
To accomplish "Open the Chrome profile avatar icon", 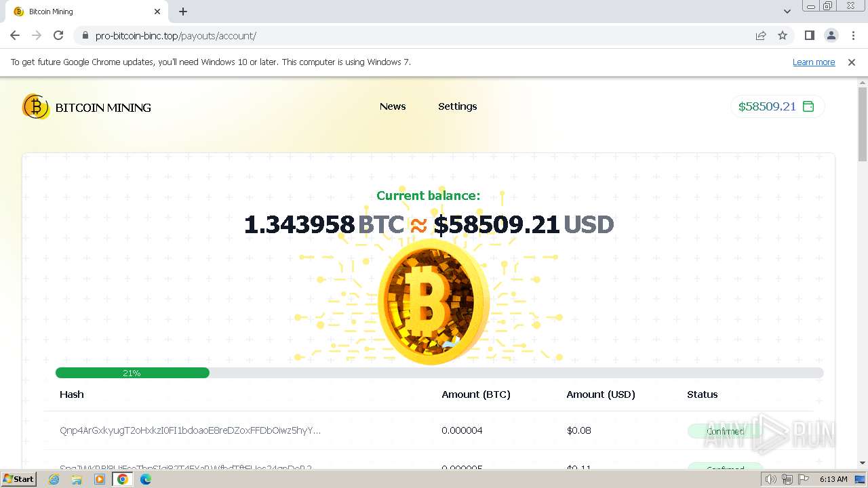I will (831, 35).
